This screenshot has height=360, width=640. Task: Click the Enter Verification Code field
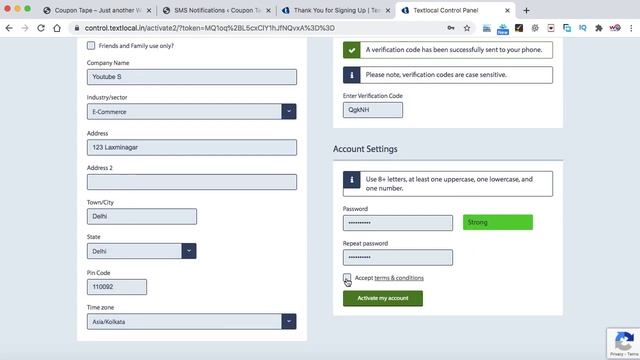tap(373, 110)
